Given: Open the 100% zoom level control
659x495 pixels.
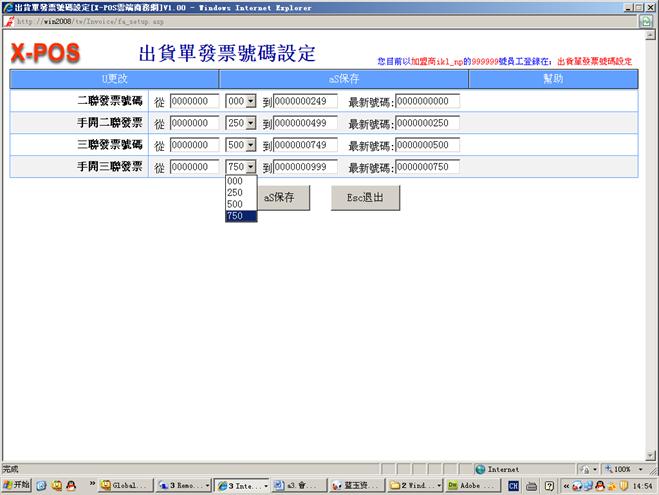Looking at the screenshot, I should click(621, 468).
